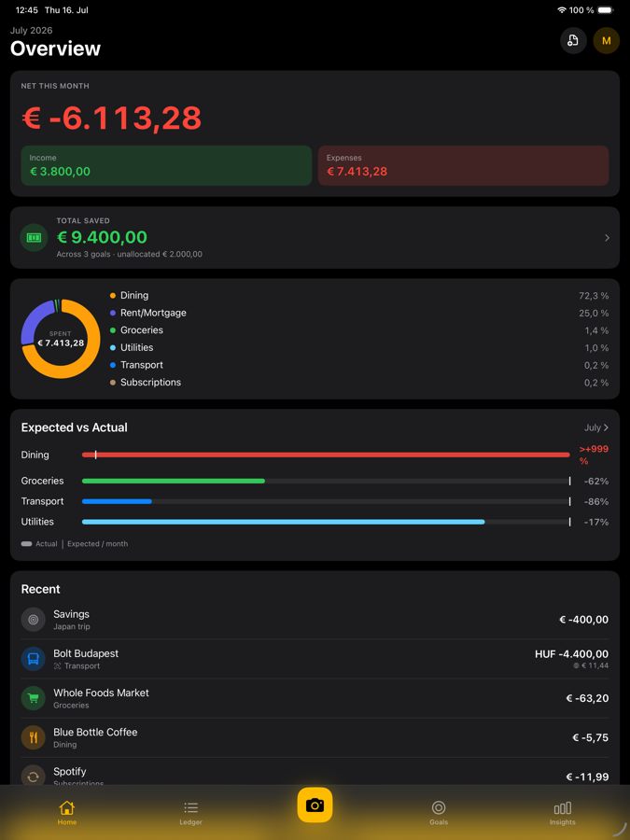Tap the orange Dining legend dot
The height and width of the screenshot is (840, 630).
pyautogui.click(x=113, y=296)
